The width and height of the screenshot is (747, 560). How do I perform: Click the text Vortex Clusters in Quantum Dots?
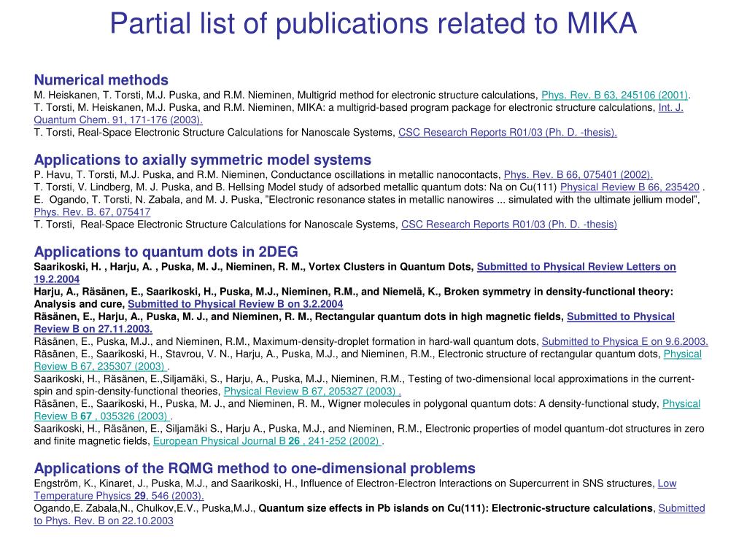click(390, 267)
